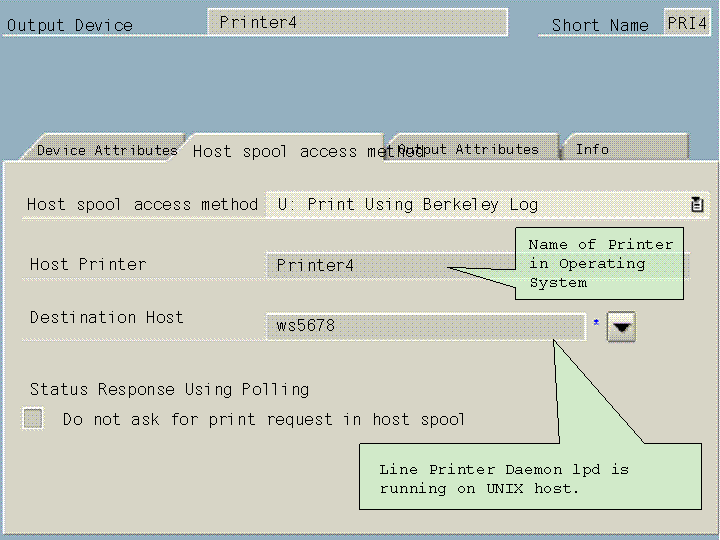The image size is (720, 540).
Task: Click the 'Name of Printer in Operating System' callout
Action: tap(601, 263)
